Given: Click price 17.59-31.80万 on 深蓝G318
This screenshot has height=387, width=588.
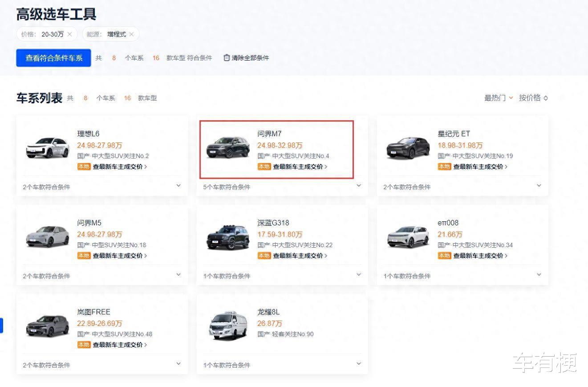Looking at the screenshot, I should (x=280, y=234).
